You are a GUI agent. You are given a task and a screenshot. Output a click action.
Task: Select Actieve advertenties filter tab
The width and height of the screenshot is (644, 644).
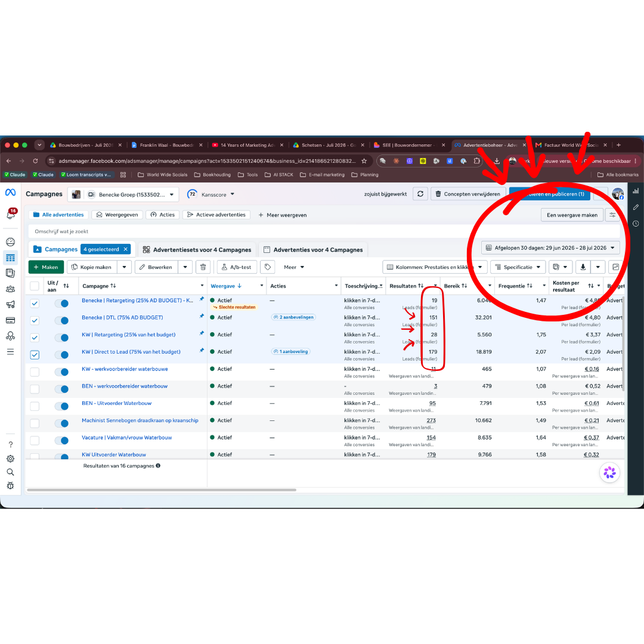point(216,215)
